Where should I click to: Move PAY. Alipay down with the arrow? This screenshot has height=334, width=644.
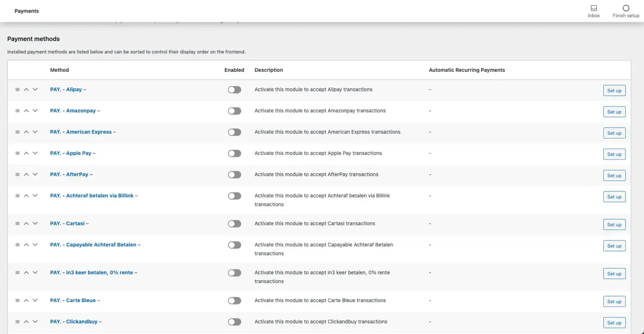point(35,89)
